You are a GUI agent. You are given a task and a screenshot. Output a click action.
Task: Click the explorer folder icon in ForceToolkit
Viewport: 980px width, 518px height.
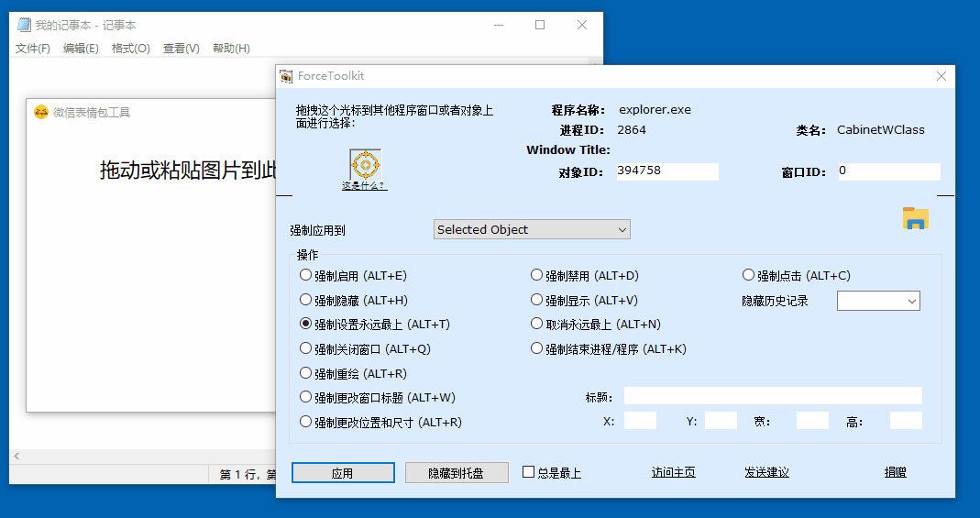pyautogui.click(x=915, y=218)
